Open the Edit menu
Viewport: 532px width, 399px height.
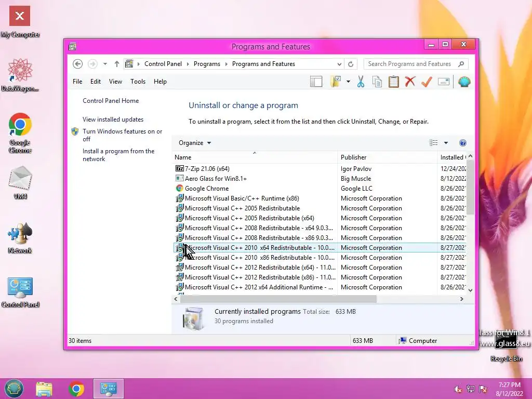tap(96, 82)
